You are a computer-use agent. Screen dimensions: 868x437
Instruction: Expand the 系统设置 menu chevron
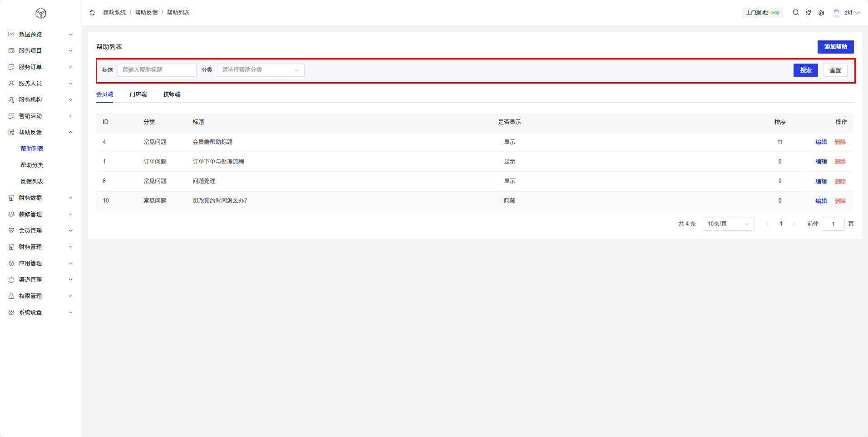pyautogui.click(x=70, y=313)
